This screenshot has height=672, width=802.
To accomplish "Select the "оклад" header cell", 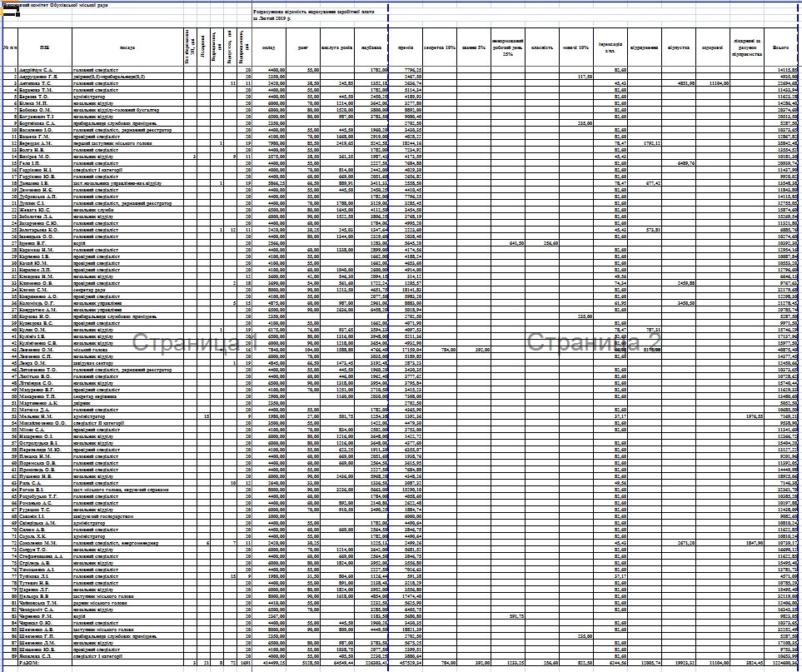I will 269,47.
